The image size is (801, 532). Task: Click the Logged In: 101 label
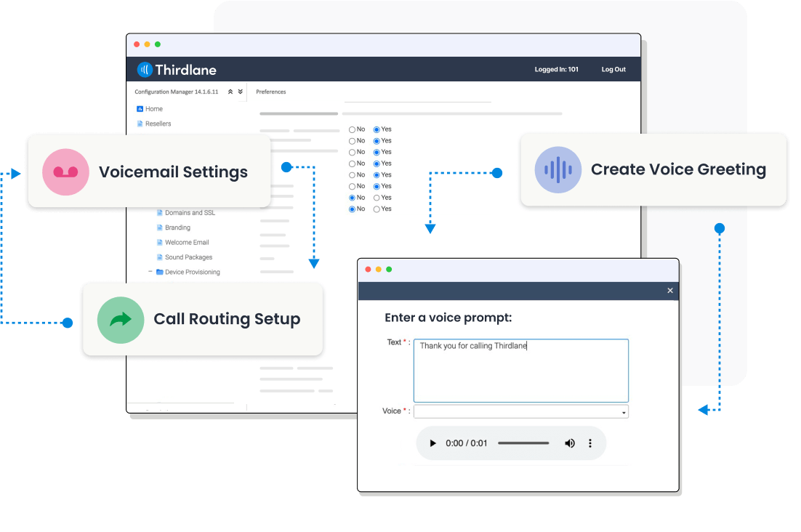pyautogui.click(x=556, y=70)
